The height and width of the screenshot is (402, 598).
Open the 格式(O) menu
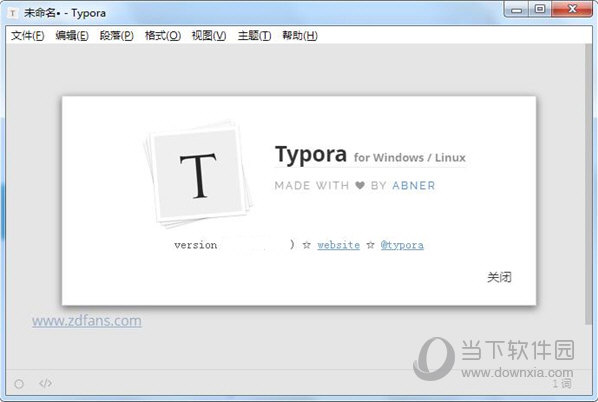click(x=163, y=35)
